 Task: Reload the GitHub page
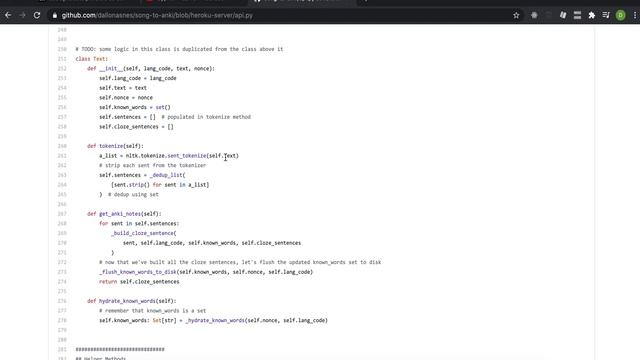(x=37, y=15)
